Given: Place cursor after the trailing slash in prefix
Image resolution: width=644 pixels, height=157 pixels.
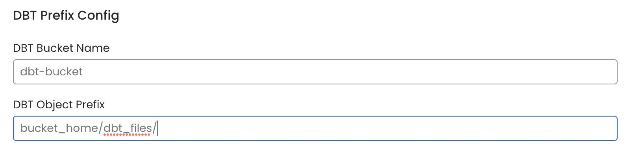Looking at the screenshot, I should (157, 128).
